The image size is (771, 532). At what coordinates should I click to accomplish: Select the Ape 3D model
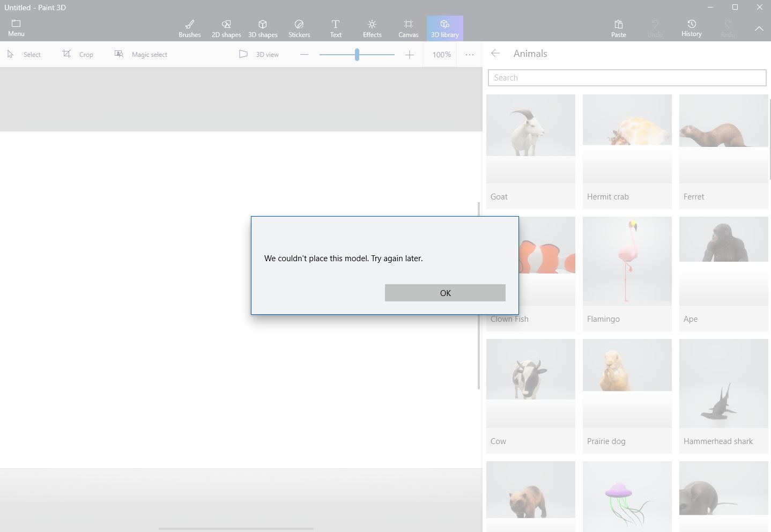pos(724,274)
